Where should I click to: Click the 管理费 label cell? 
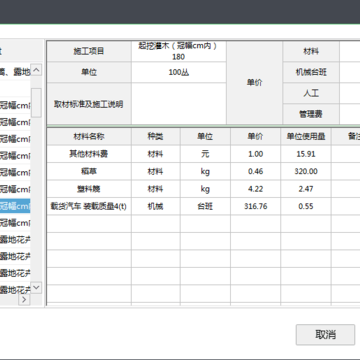311,114
